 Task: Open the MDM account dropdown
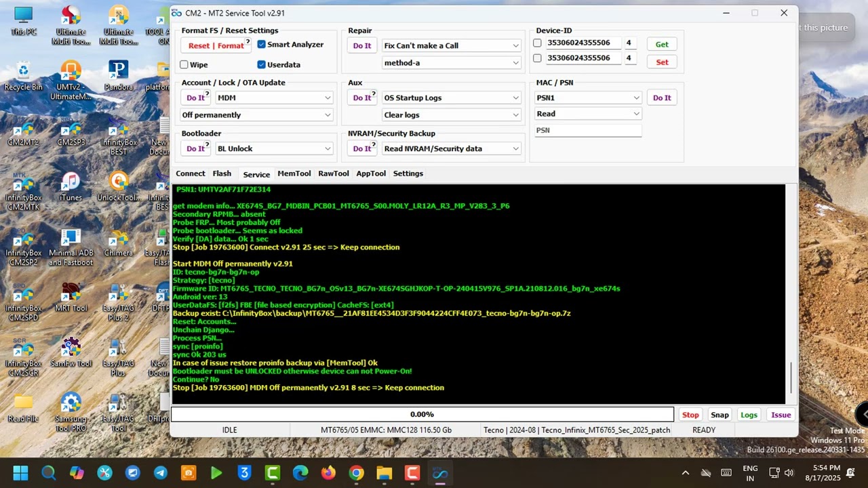point(274,98)
